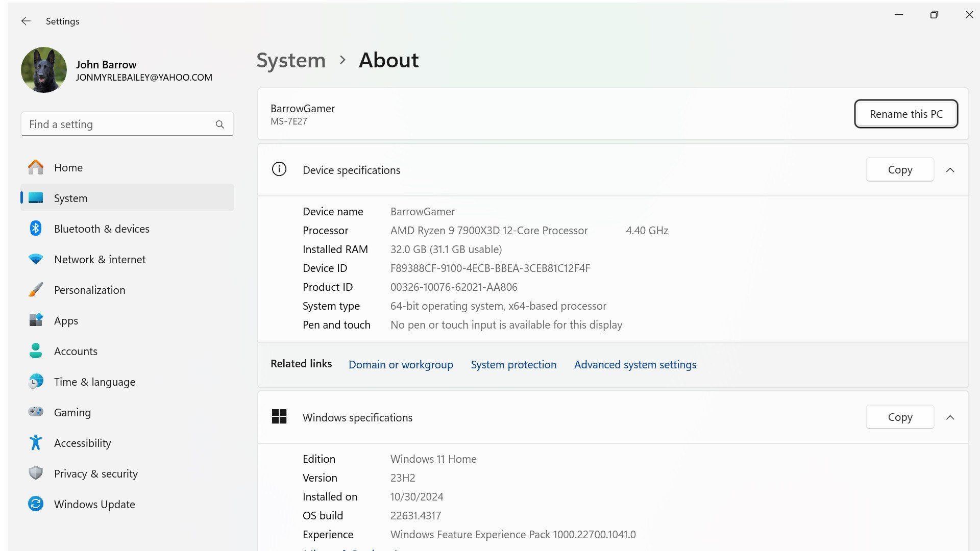The width and height of the screenshot is (980, 551).
Task: Click the Apps icon in sidebar
Action: point(36,320)
